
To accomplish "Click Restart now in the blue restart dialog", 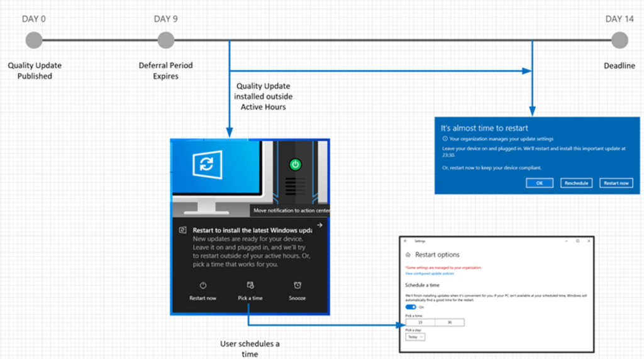I will (616, 183).
